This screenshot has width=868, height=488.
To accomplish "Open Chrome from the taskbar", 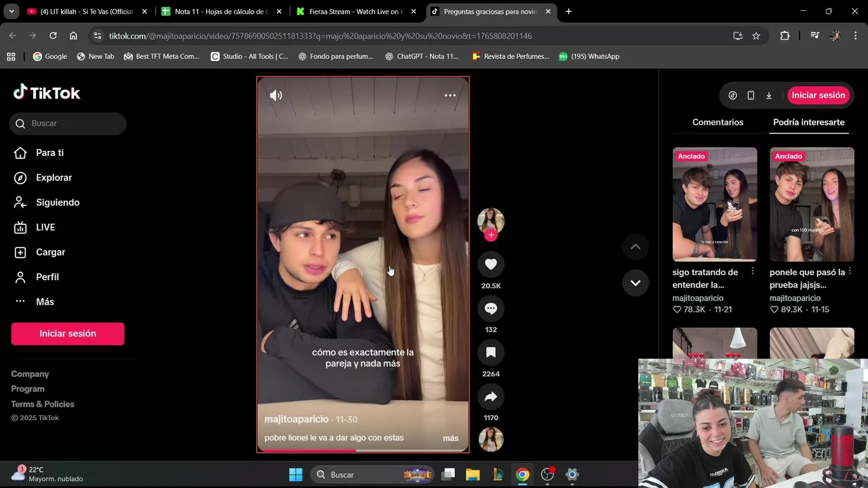I will (x=522, y=474).
